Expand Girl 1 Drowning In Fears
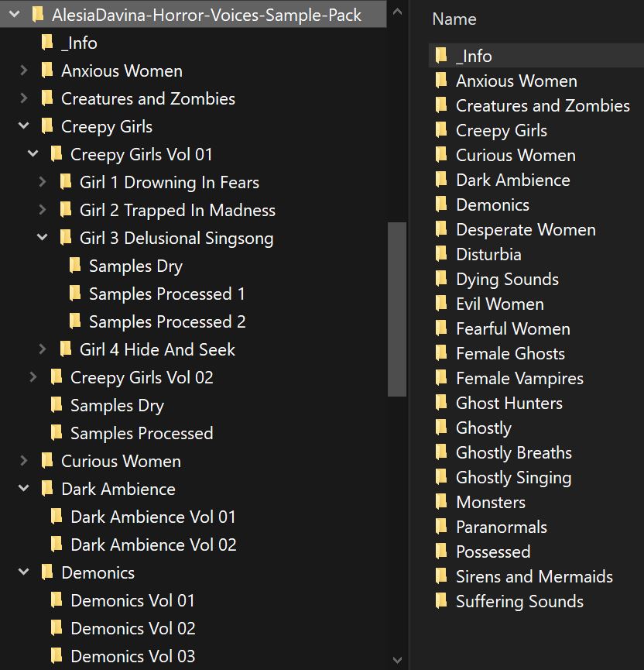Image resolution: width=644 pixels, height=670 pixels. point(43,181)
